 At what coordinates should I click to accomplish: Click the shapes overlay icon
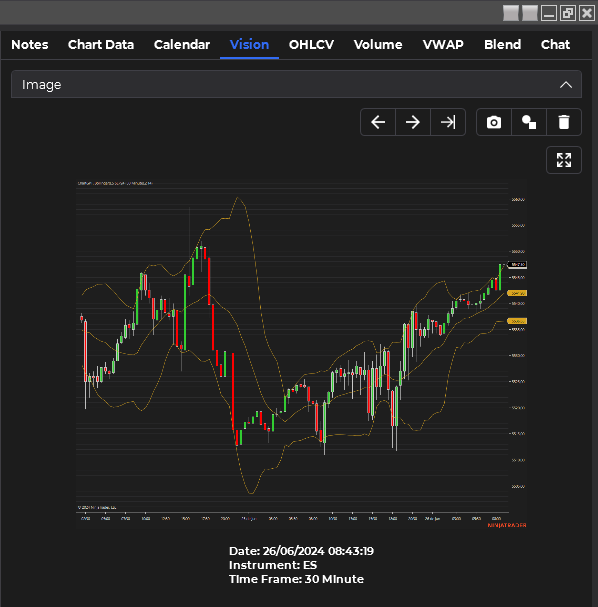click(529, 122)
